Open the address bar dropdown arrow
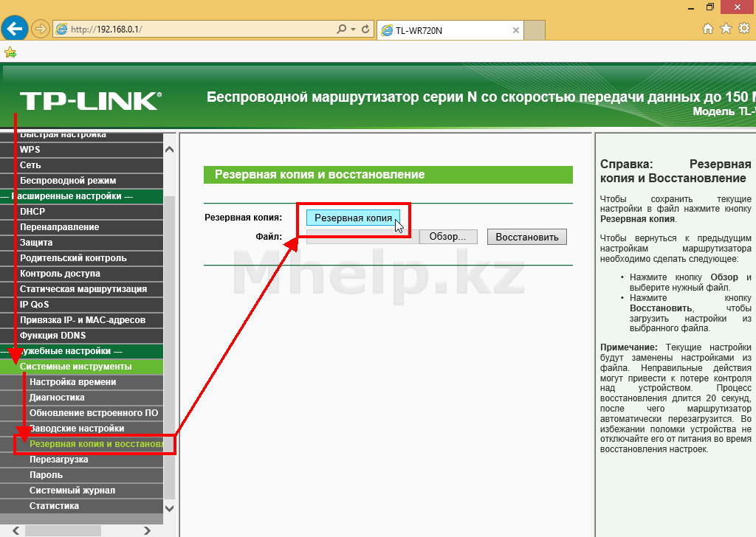The image size is (756, 537). [354, 30]
